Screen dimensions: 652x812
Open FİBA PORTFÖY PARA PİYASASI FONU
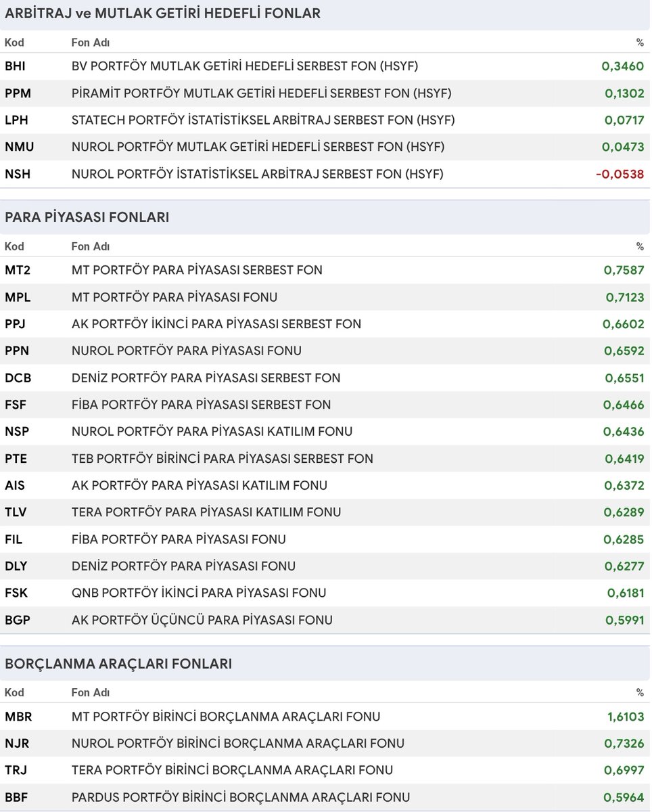click(179, 539)
